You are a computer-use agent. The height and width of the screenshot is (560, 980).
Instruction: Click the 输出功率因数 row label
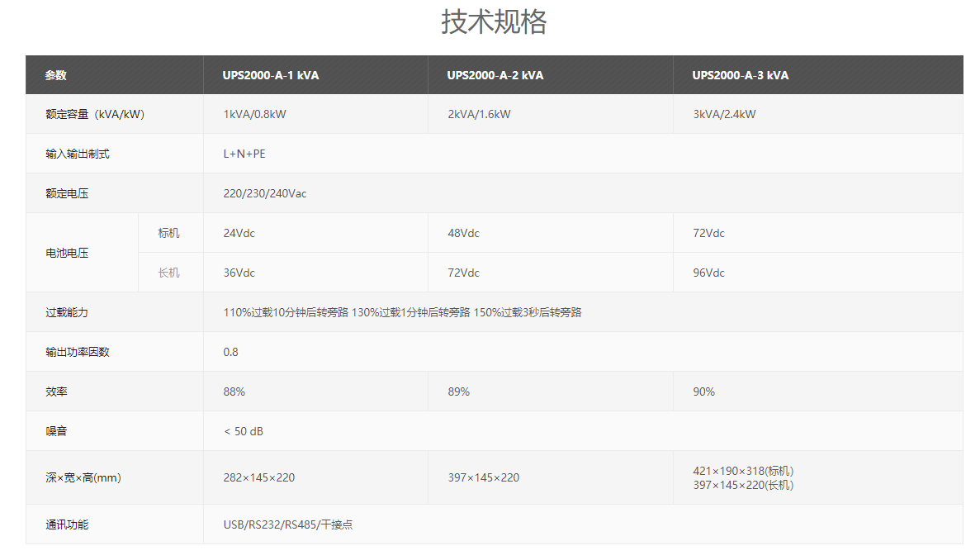tap(78, 352)
